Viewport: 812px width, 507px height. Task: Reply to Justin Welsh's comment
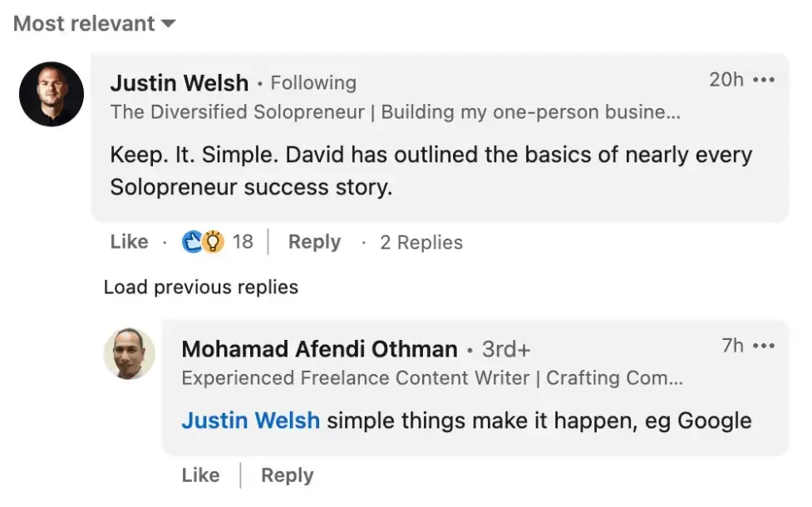pos(313,242)
